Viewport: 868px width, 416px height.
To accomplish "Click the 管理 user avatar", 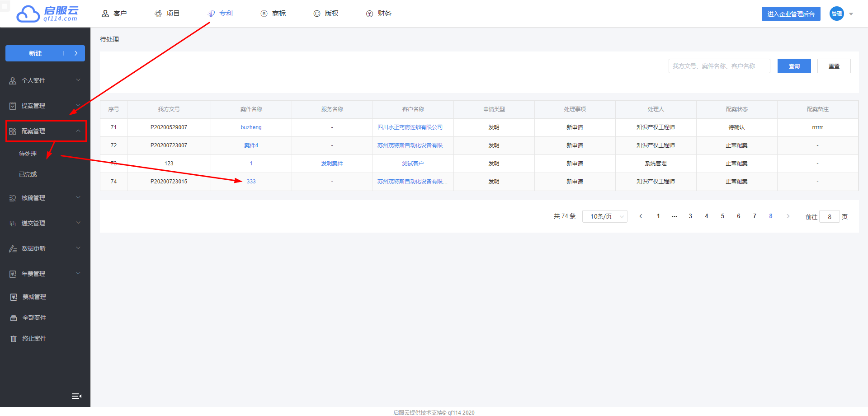I will (837, 14).
